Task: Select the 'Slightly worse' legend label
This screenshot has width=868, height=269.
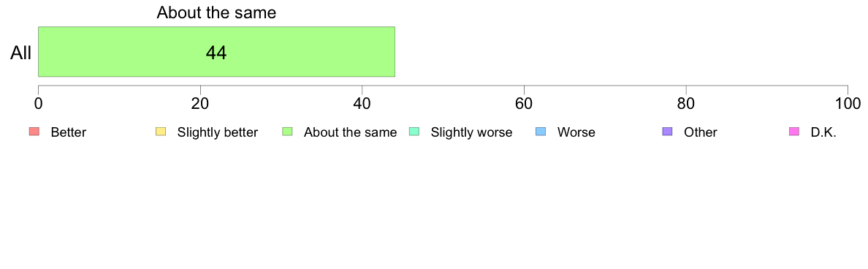Action: [x=472, y=132]
